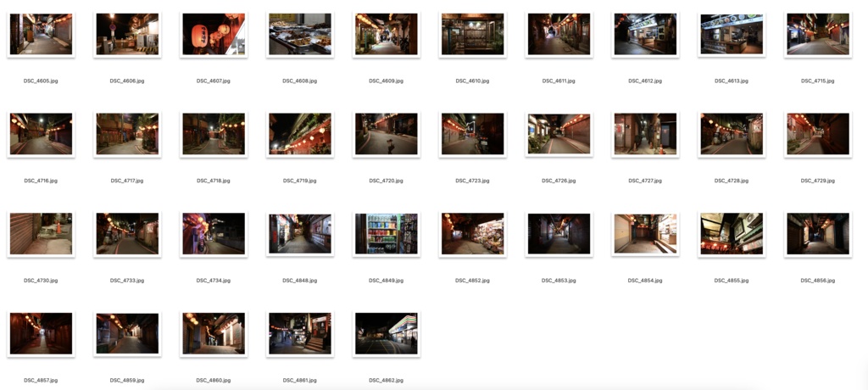Click the file name label DSC_4723.jpg
The height and width of the screenshot is (390, 868).
click(x=473, y=181)
